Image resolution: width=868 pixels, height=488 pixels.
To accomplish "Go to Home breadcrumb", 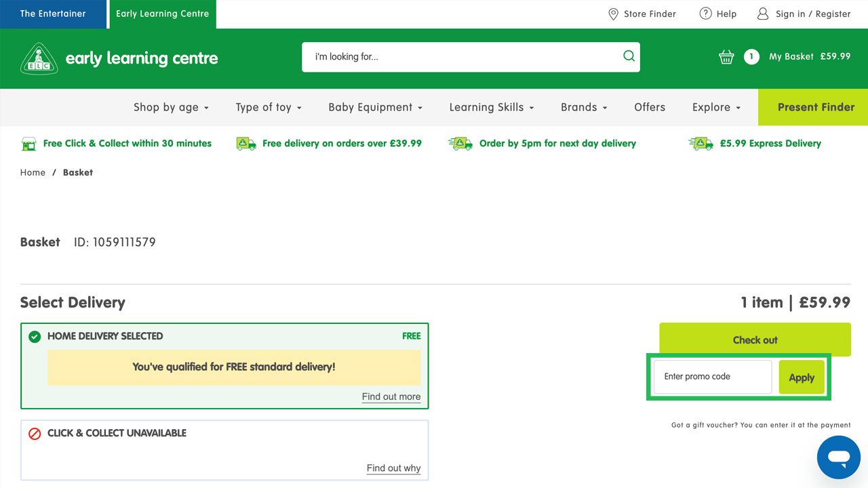I will (33, 173).
